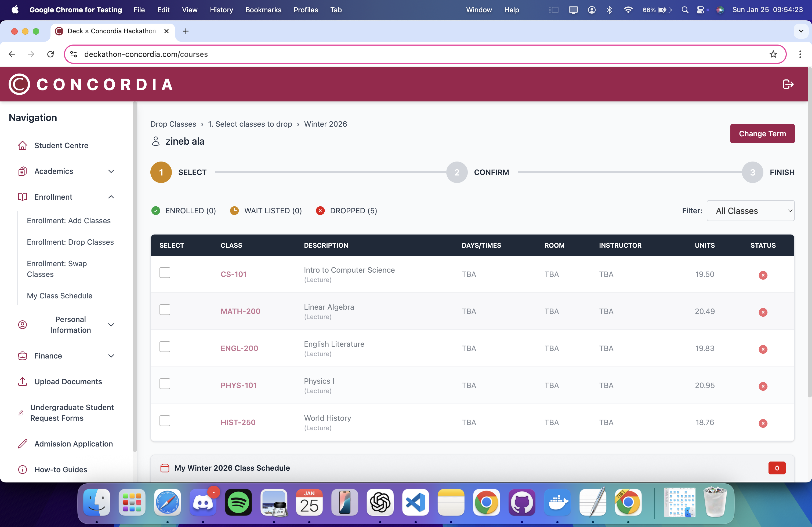Click the How-to Guides info icon
Viewport: 812px width, 527px height.
(x=23, y=469)
